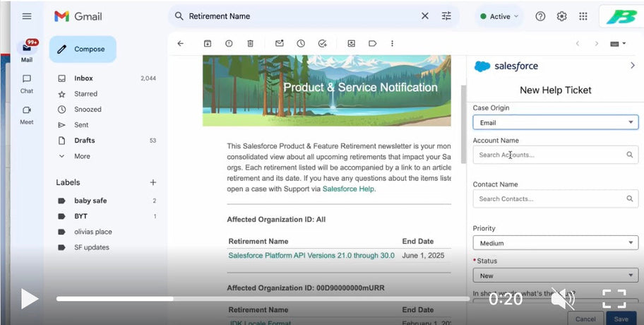
Task: Unmute the video speaker icon
Action: click(x=563, y=299)
